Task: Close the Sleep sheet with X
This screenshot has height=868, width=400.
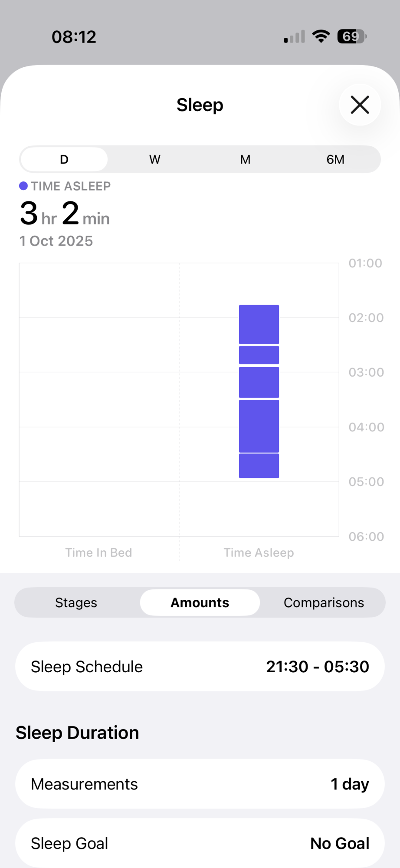Action: (360, 105)
